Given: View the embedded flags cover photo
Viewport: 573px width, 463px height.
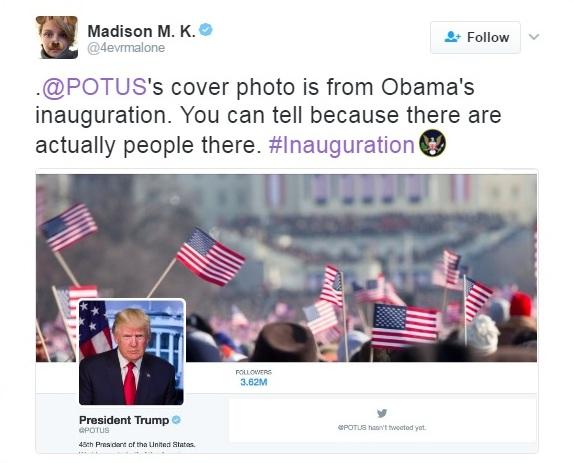Looking at the screenshot, I should [286, 268].
